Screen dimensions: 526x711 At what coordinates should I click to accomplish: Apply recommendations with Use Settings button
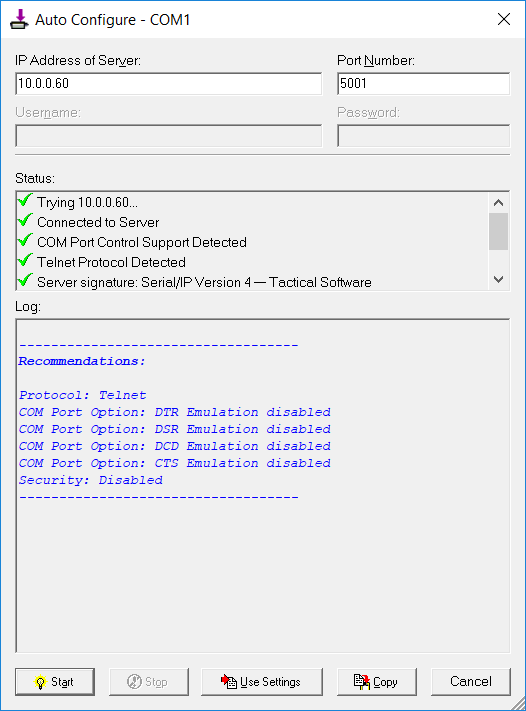(x=262, y=682)
